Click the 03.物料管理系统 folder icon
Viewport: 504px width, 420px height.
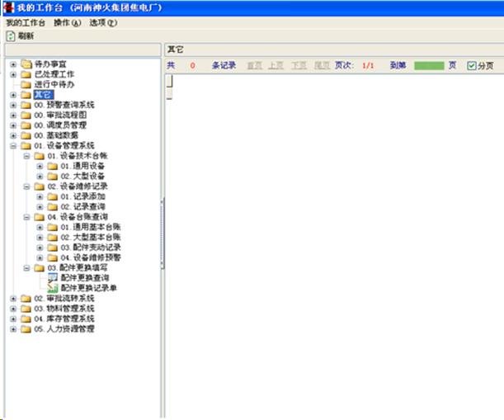click(26, 308)
